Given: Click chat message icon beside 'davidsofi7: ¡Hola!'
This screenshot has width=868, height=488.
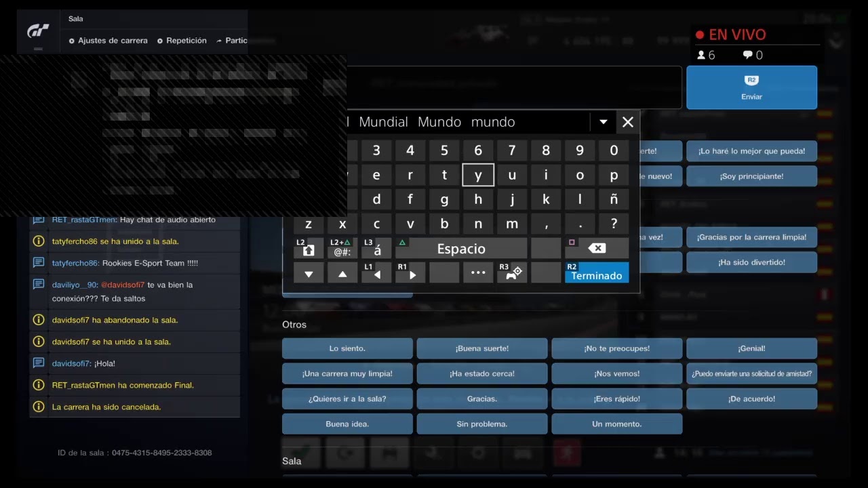Looking at the screenshot, I should (x=39, y=363).
